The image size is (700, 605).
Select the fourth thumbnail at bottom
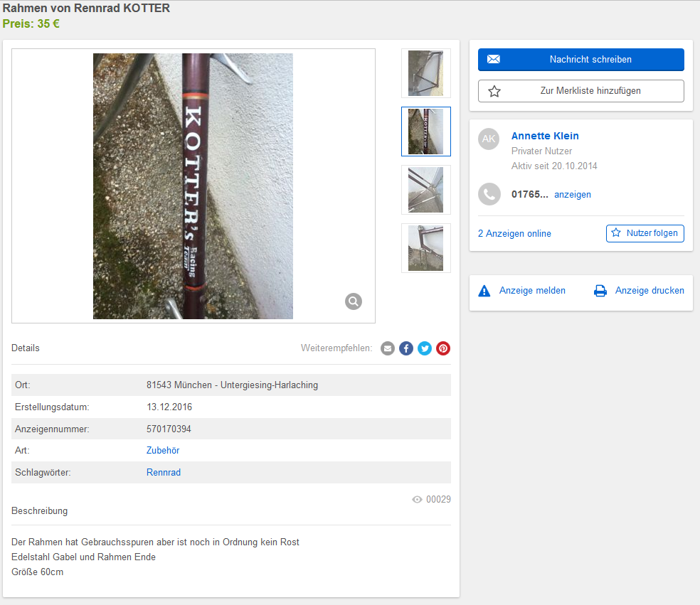[426, 248]
